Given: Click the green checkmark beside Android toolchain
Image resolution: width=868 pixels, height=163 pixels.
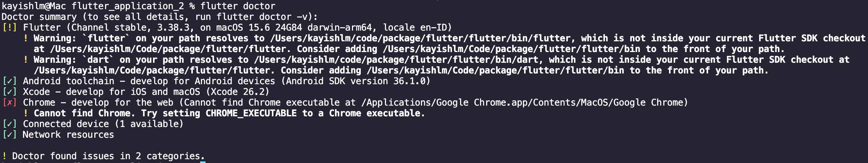Looking at the screenshot, I should click(x=9, y=81).
